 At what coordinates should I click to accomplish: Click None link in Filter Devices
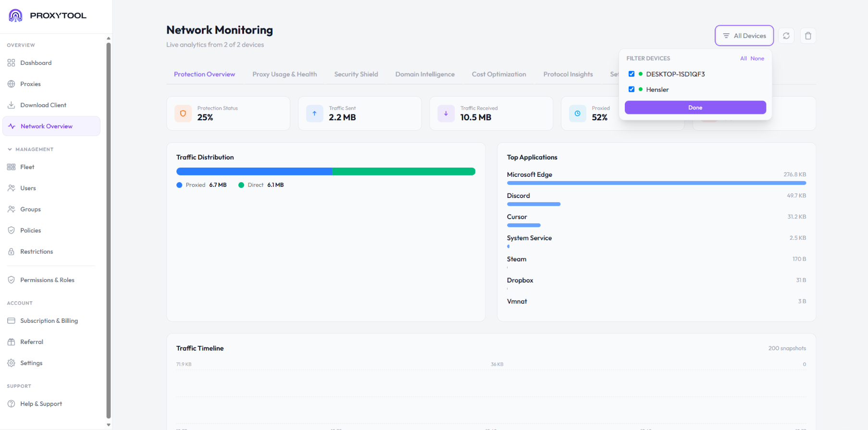pos(757,59)
